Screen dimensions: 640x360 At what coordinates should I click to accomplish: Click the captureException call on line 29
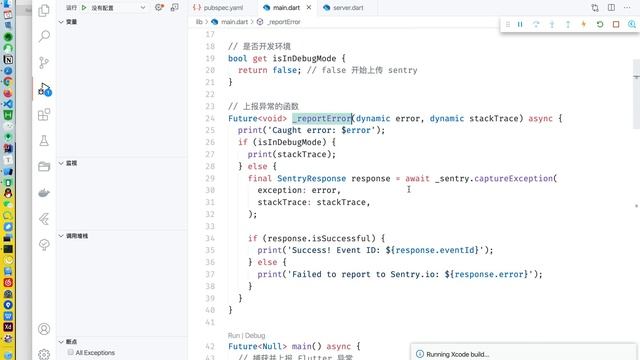click(x=513, y=178)
